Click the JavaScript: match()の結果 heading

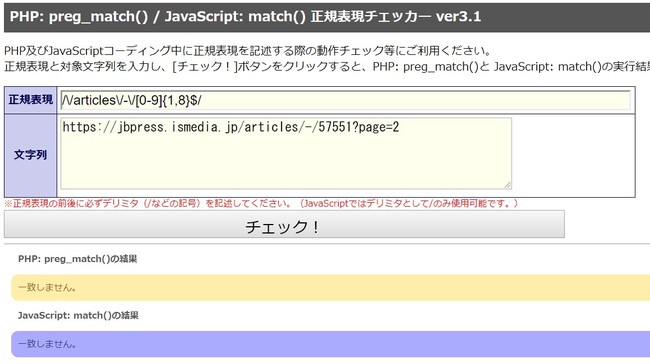point(78,315)
